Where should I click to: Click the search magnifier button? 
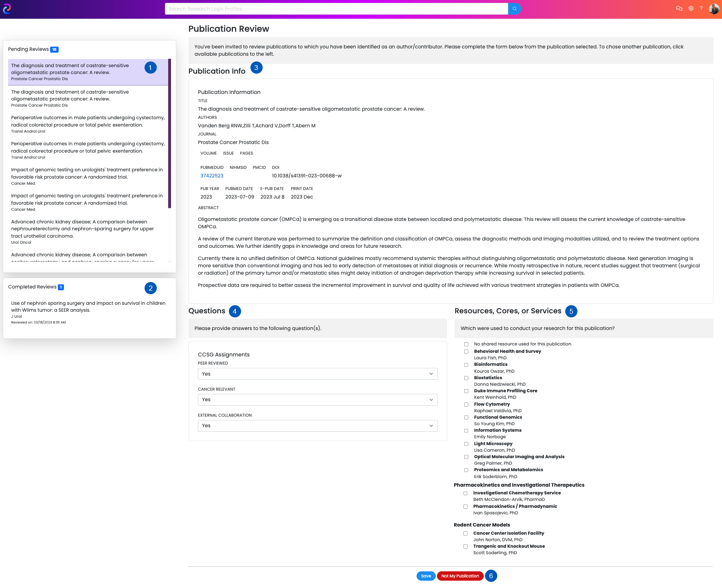pos(514,9)
